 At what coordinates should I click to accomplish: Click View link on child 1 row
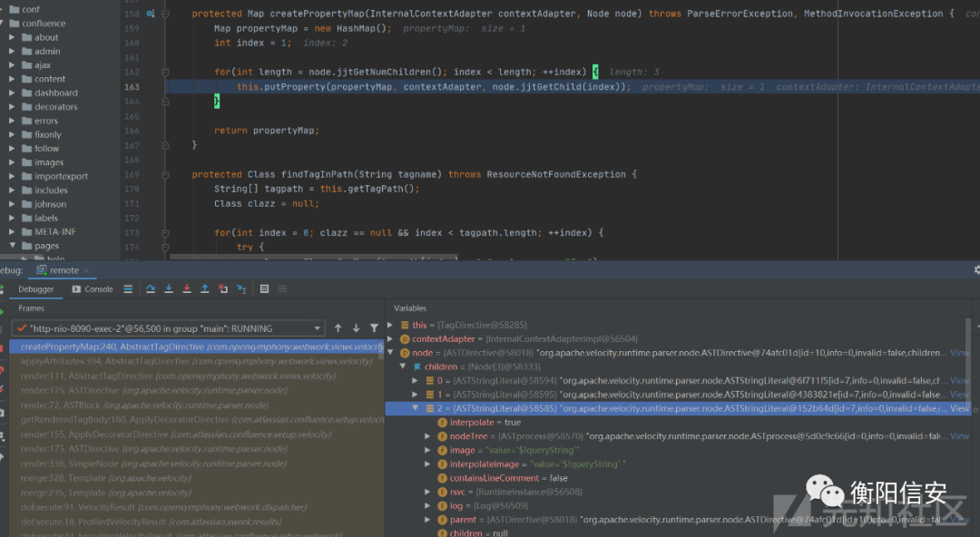(959, 395)
